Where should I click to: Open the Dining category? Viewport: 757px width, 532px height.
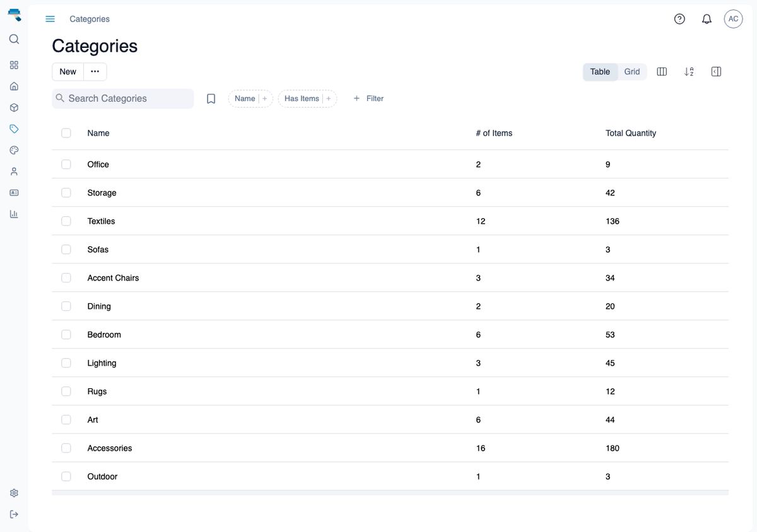(x=99, y=306)
